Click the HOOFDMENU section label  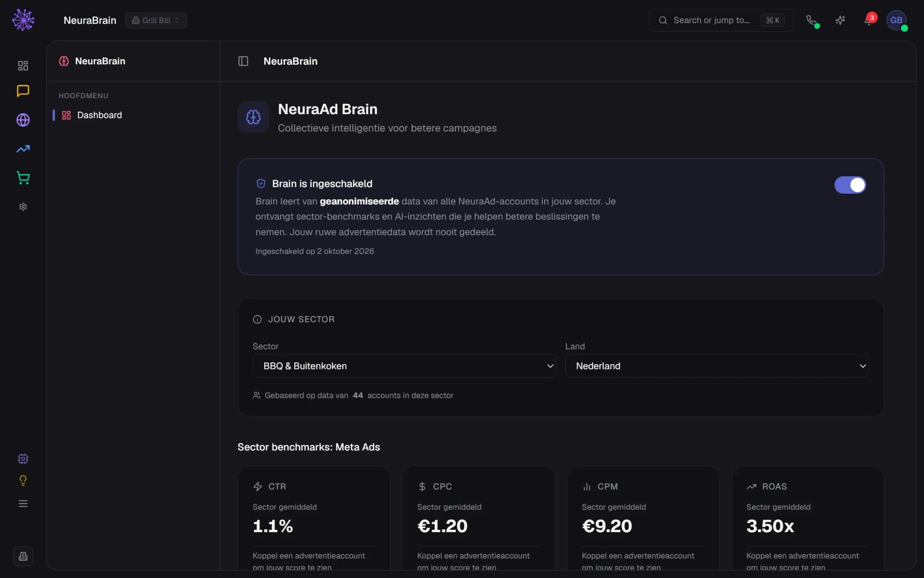tap(83, 96)
